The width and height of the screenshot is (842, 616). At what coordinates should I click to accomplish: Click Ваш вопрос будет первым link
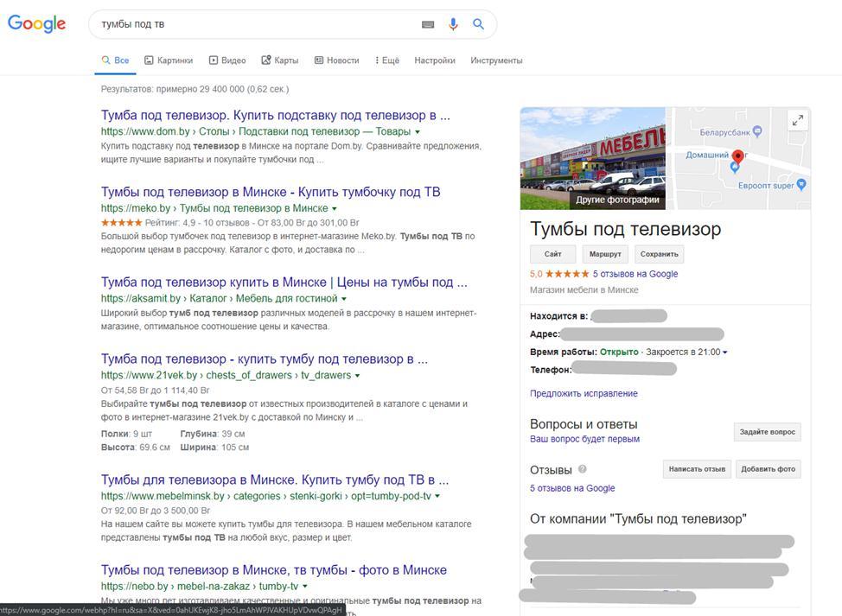point(584,439)
